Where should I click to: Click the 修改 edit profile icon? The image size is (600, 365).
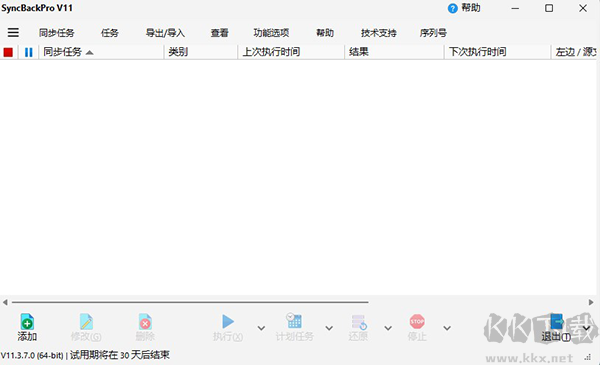(86, 322)
